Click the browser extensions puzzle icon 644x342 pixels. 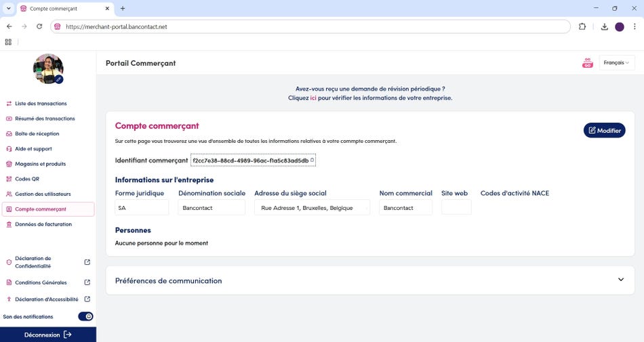[582, 26]
